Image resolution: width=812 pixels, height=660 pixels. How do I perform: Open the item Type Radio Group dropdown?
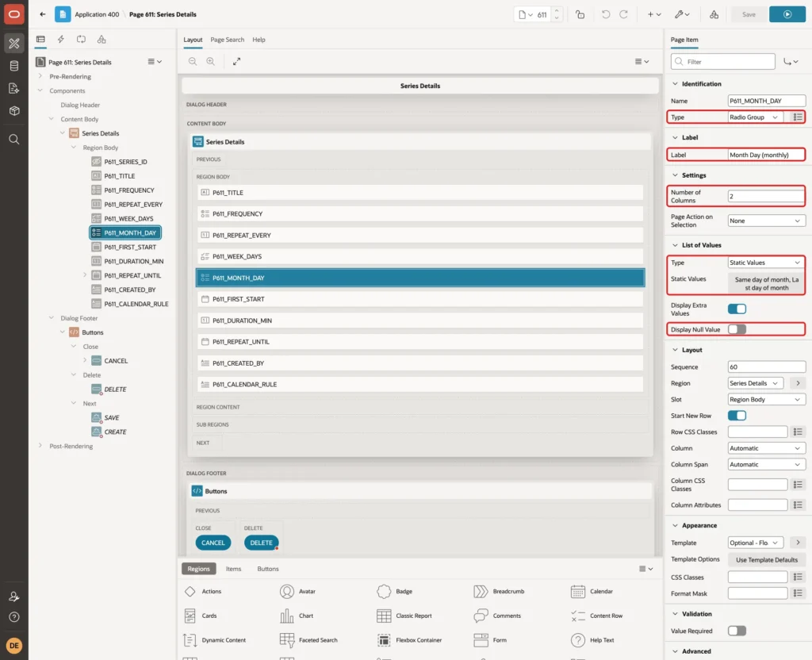(x=756, y=117)
